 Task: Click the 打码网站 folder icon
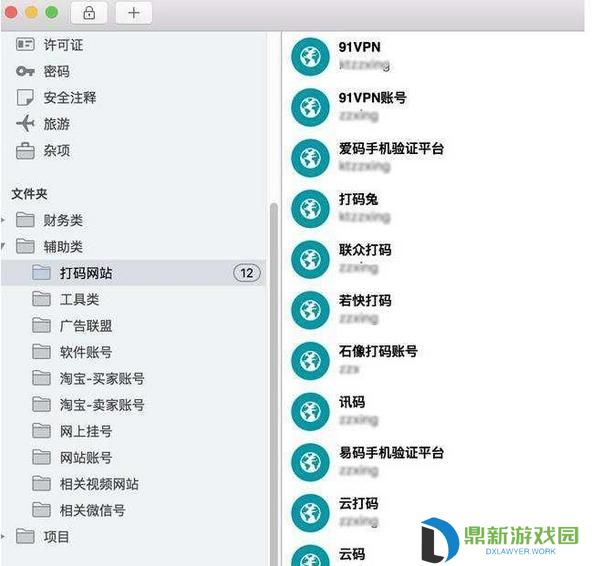tap(41, 273)
